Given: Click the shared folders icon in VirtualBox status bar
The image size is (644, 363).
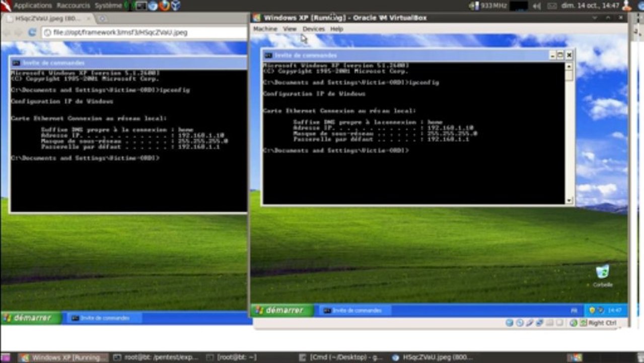Looking at the screenshot, I should point(550,323).
